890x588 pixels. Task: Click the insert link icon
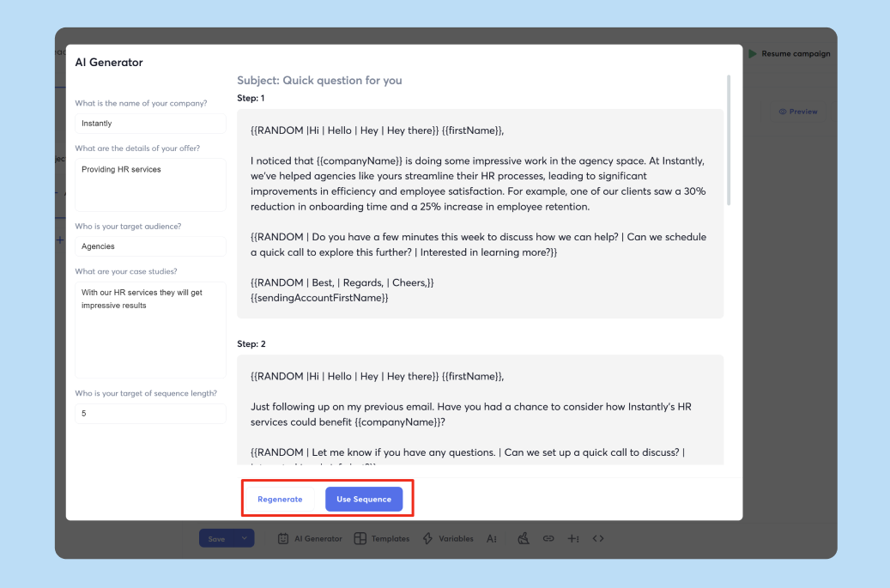point(548,538)
